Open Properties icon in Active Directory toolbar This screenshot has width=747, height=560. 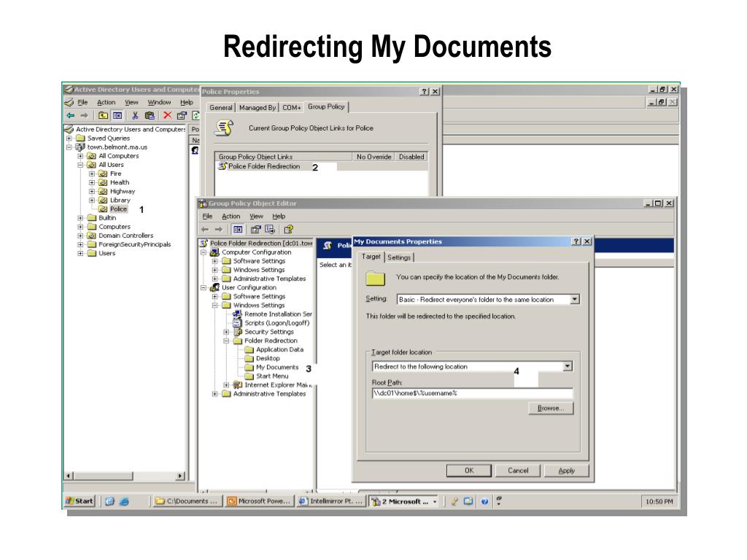182,115
